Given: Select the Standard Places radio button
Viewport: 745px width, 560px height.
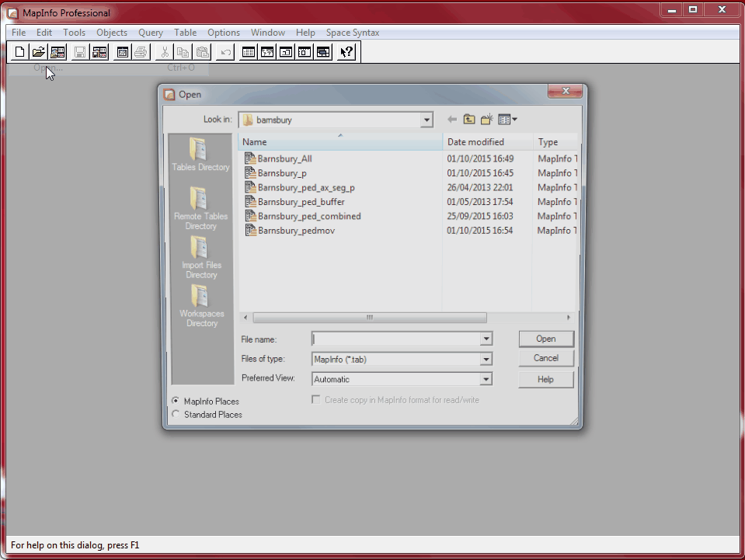Looking at the screenshot, I should tap(176, 414).
